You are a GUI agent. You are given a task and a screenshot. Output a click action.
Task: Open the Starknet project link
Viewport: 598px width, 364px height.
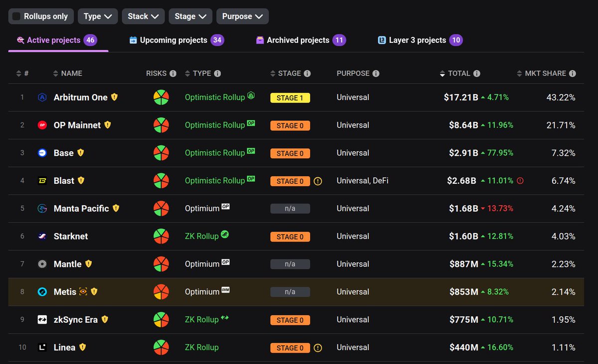pyautogui.click(x=71, y=237)
